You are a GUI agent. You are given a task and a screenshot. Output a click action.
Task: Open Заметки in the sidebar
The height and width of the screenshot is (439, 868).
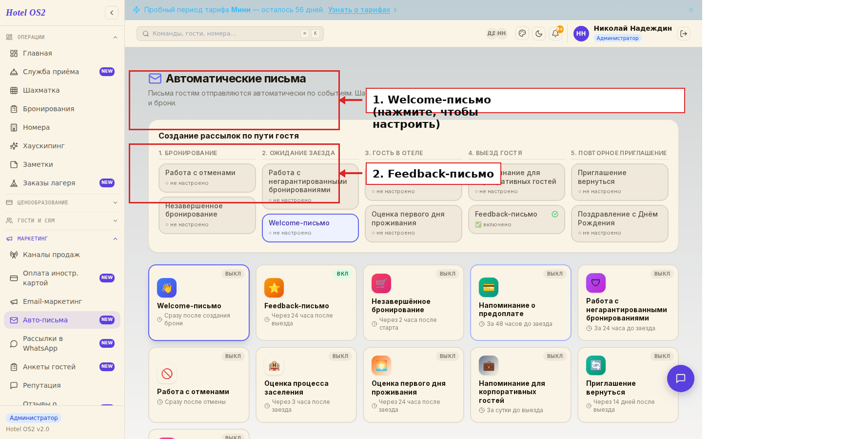pyautogui.click(x=62, y=164)
